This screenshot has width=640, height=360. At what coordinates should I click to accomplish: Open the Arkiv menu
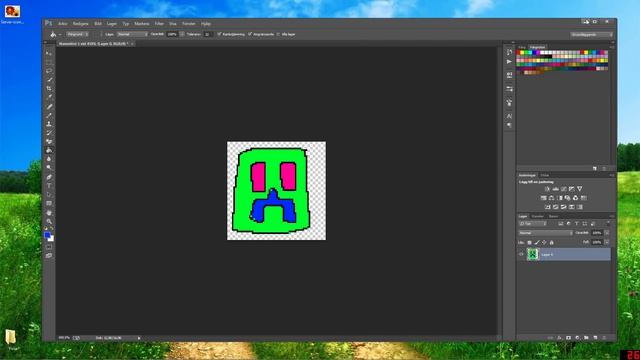pyautogui.click(x=62, y=24)
